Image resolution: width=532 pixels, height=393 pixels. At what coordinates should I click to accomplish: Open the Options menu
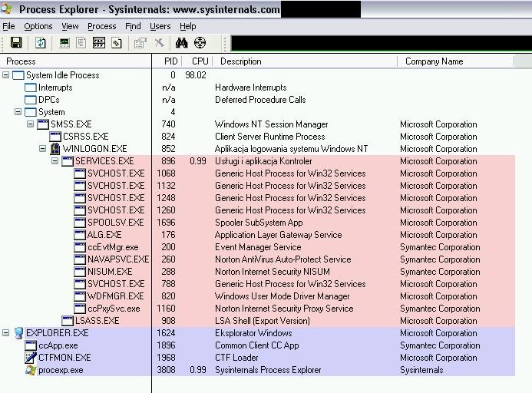click(38, 26)
